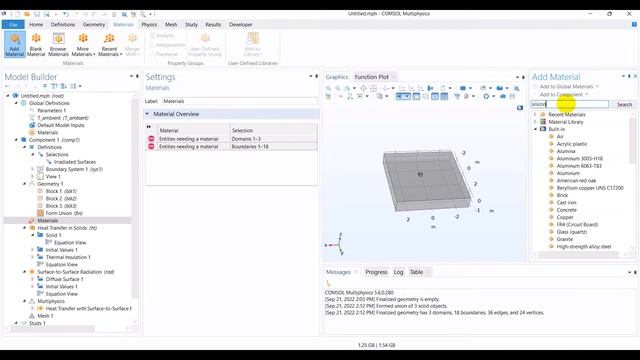Screen dimensions: 640x360
Task: Open the Table tab
Action: point(416,272)
